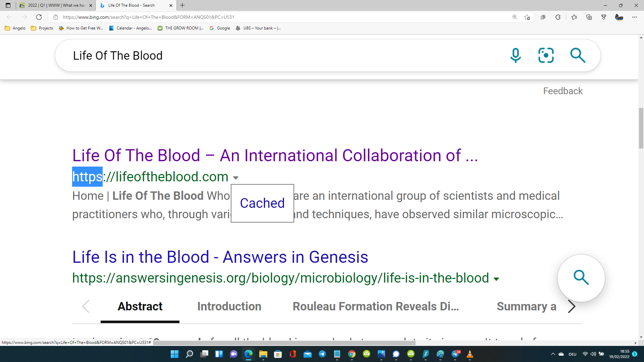
Task: Click the microphone voice search icon
Action: (x=516, y=55)
